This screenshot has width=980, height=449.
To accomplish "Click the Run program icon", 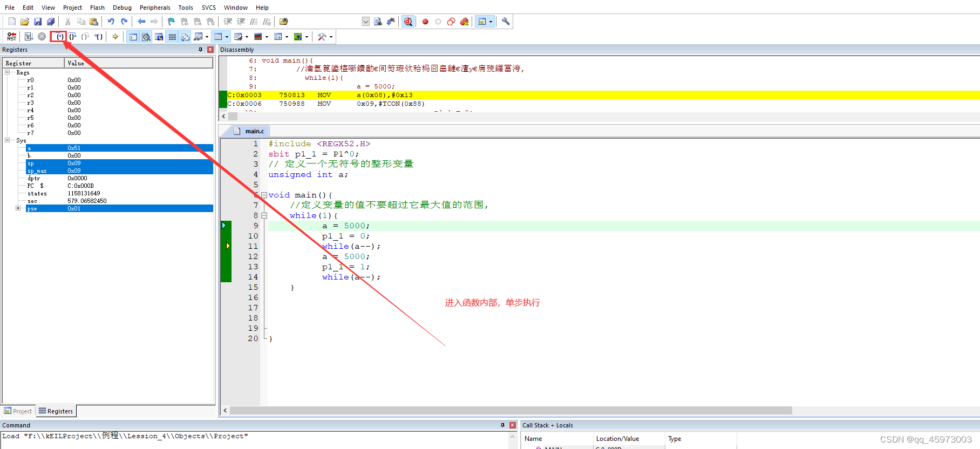I will (x=29, y=37).
